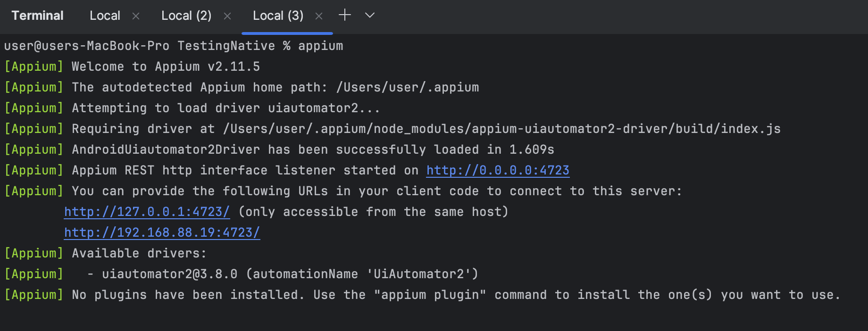Image resolution: width=868 pixels, height=331 pixels.
Task: Switch to the Local (2) terminal tab
Action: tap(186, 16)
